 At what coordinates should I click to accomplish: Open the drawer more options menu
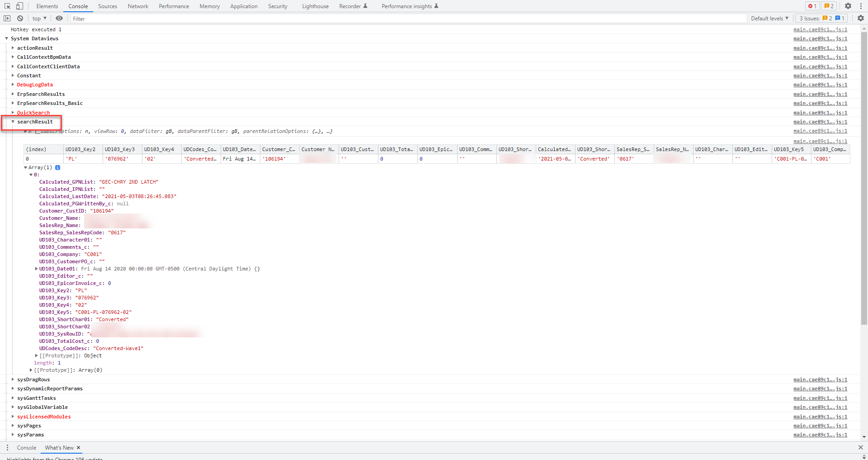[x=7, y=448]
